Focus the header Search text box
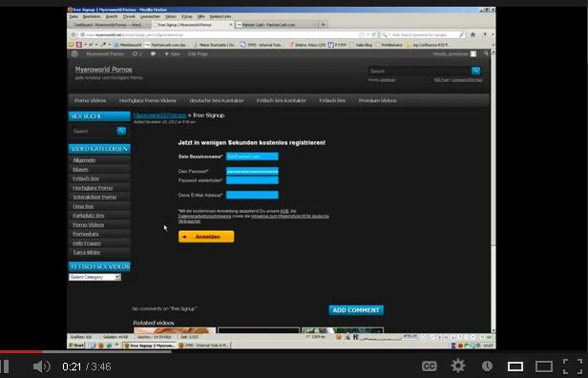588x378 pixels. click(x=419, y=71)
